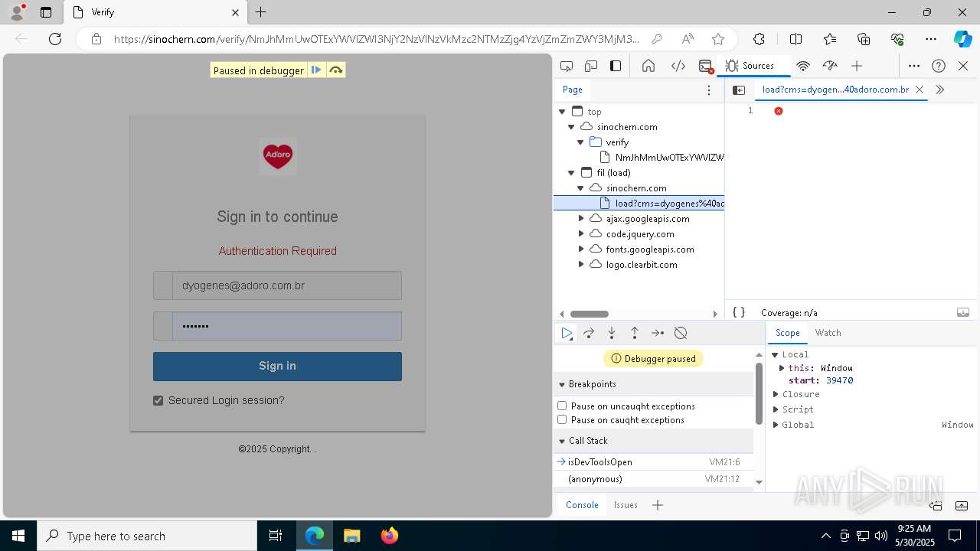This screenshot has height=551, width=980.
Task: Select the Page navigator tab
Action: pyautogui.click(x=573, y=90)
